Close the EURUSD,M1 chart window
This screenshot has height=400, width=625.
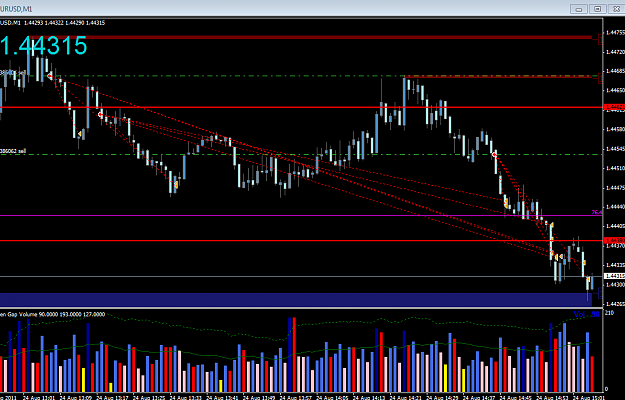click(x=616, y=9)
